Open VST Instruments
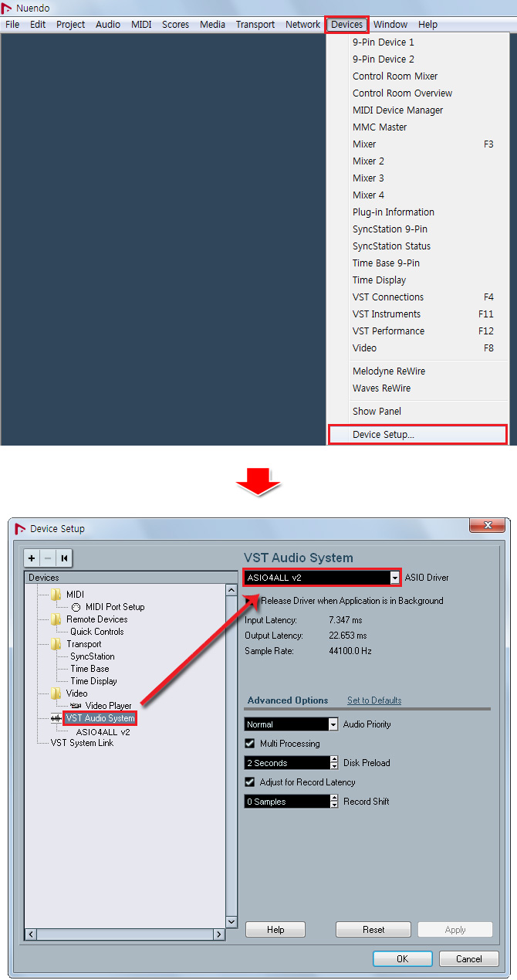This screenshot has height=980, width=517. pos(417,314)
